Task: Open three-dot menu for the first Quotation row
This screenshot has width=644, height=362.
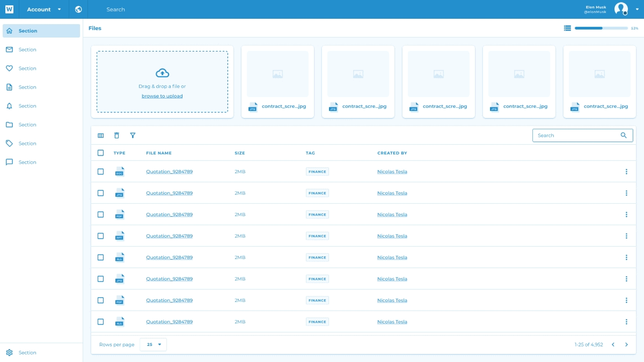Action: point(626,172)
